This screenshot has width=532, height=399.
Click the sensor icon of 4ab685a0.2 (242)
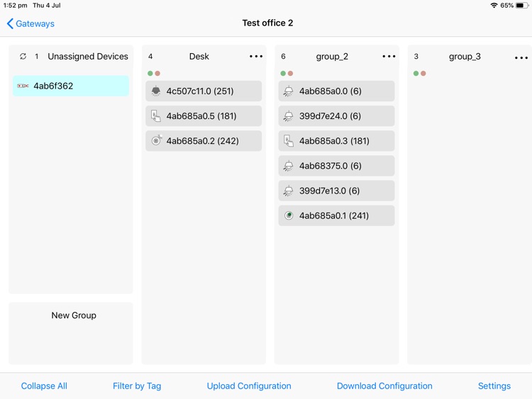[x=157, y=140]
